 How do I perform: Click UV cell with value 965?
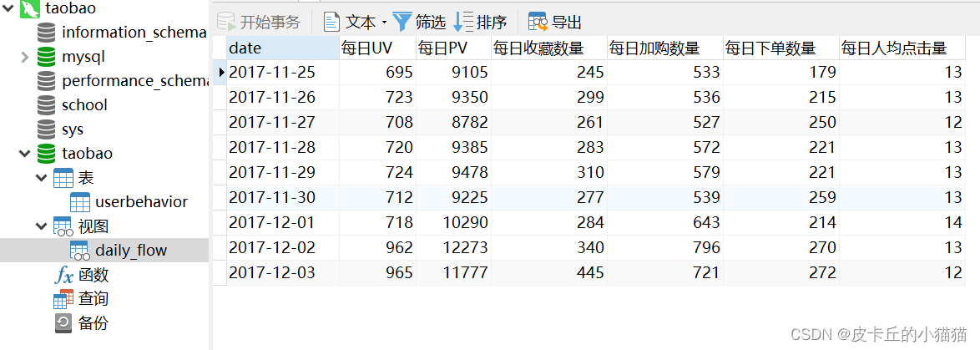[x=377, y=272]
